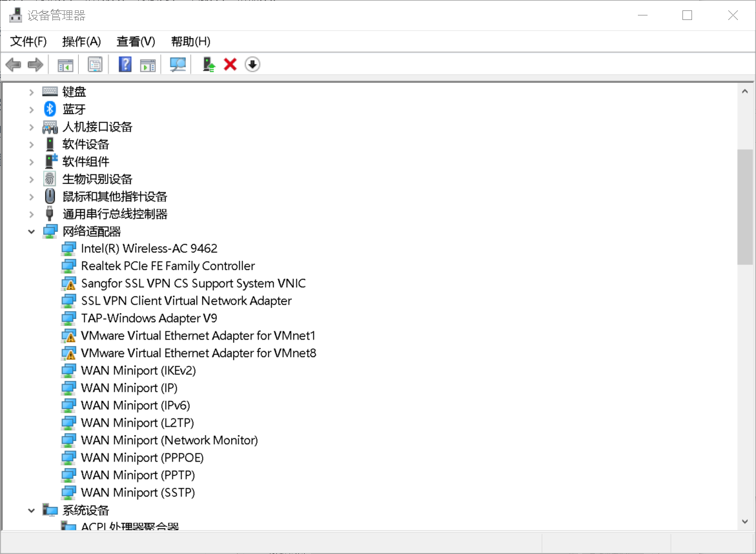Click the red Uninstall device icon

pos(230,64)
